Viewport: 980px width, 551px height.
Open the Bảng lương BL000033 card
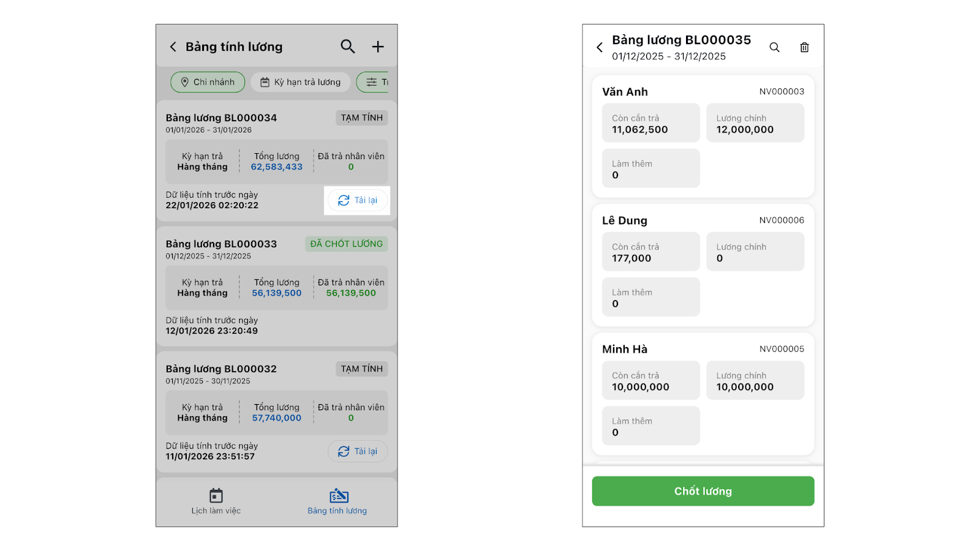pos(221,244)
